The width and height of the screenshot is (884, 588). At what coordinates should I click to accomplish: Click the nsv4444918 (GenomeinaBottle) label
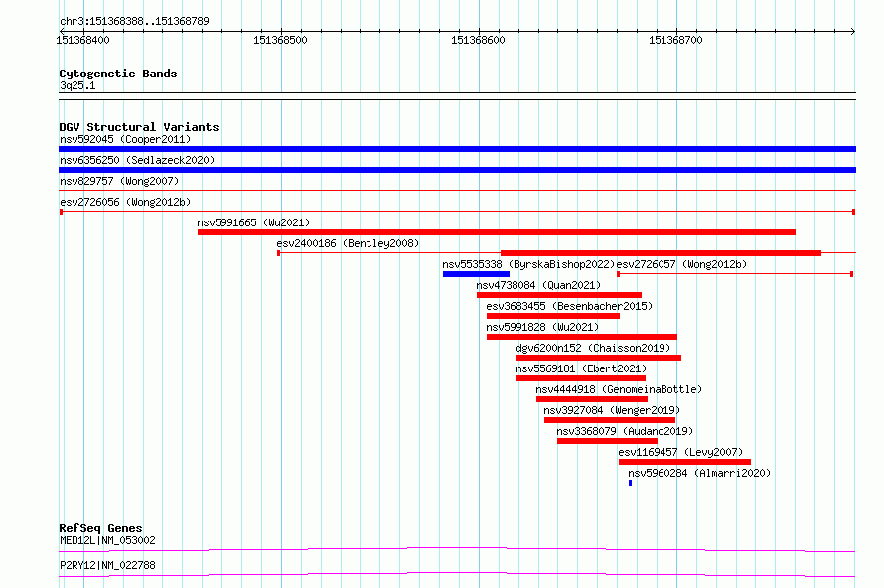(619, 389)
